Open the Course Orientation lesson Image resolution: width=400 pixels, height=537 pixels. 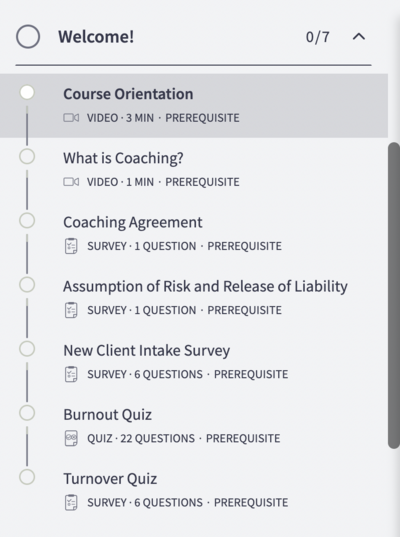click(x=194, y=106)
